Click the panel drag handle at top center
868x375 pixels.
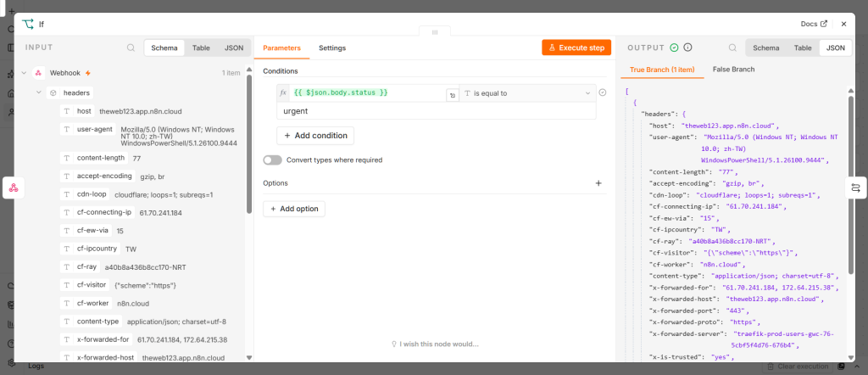click(x=435, y=32)
